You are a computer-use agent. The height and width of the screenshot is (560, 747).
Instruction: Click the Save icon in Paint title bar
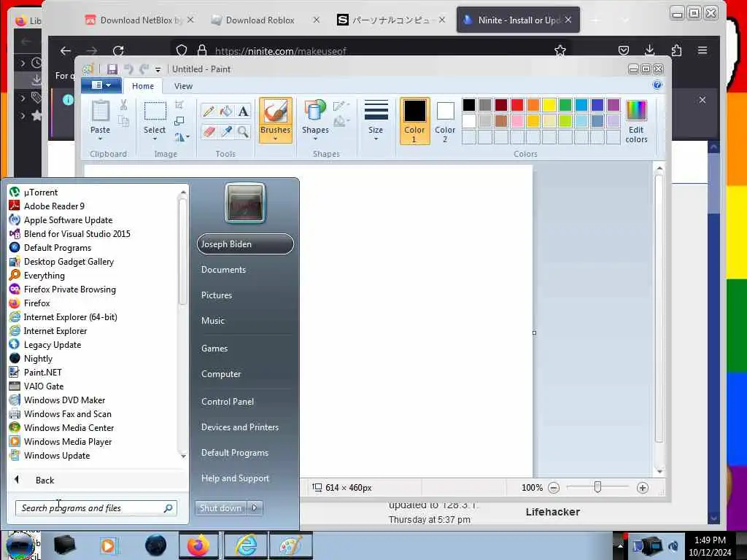click(112, 69)
